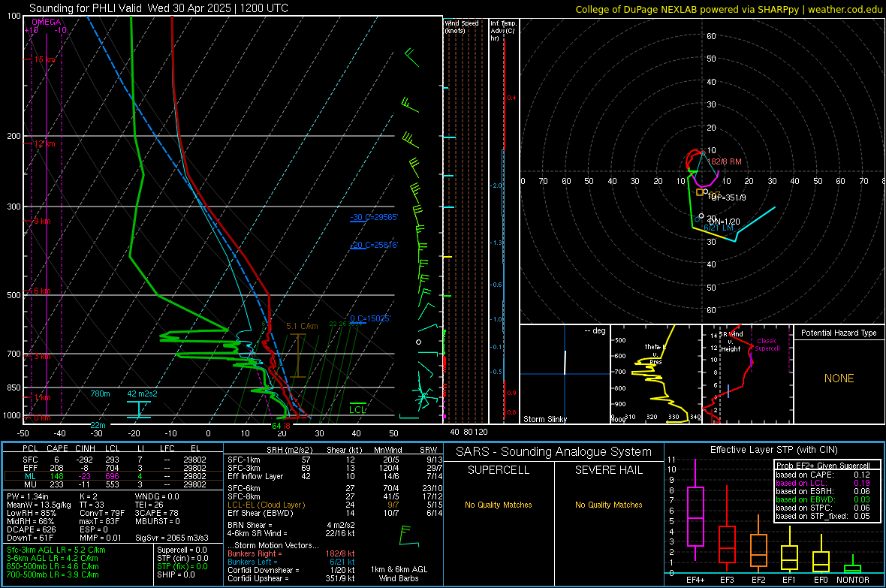Select the -30 C=29565' level label
The image size is (886, 588).
click(373, 217)
